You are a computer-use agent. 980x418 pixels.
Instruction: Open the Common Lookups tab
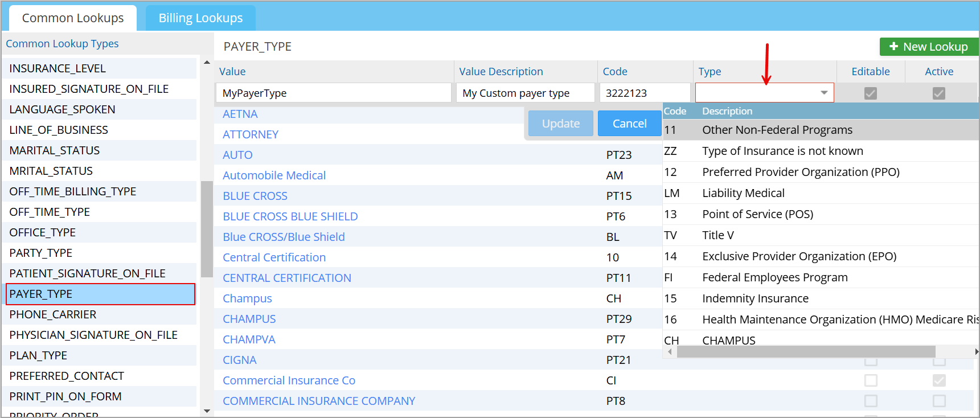(x=73, y=18)
